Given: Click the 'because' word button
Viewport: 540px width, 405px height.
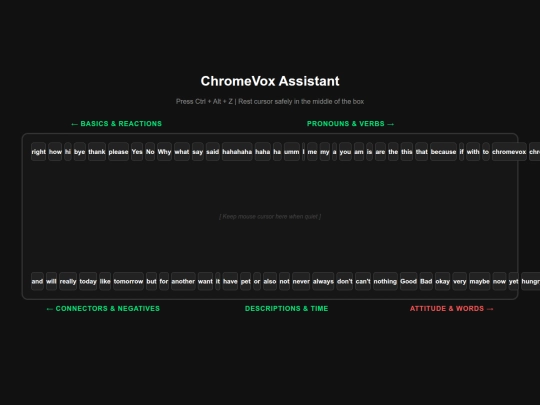Looking at the screenshot, I should tap(443, 152).
